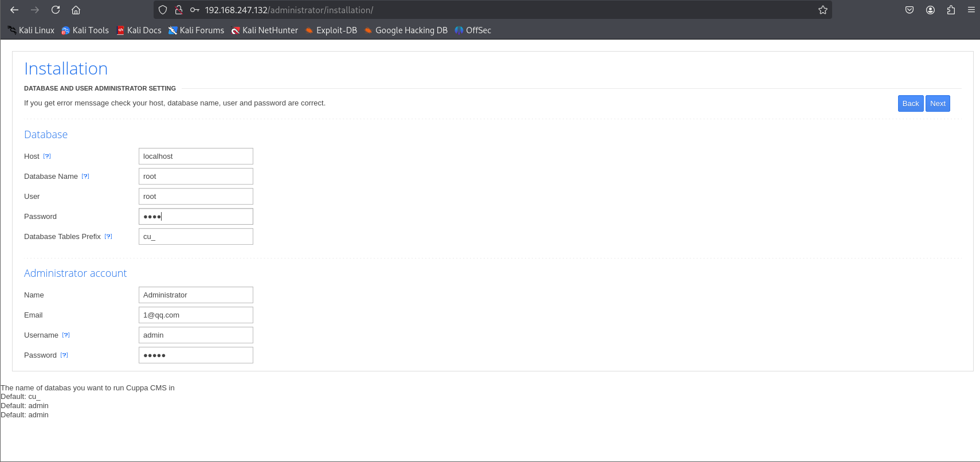Screen dimensions: 980x462
Task: Focus the Database Tables Prefix field
Action: click(196, 236)
